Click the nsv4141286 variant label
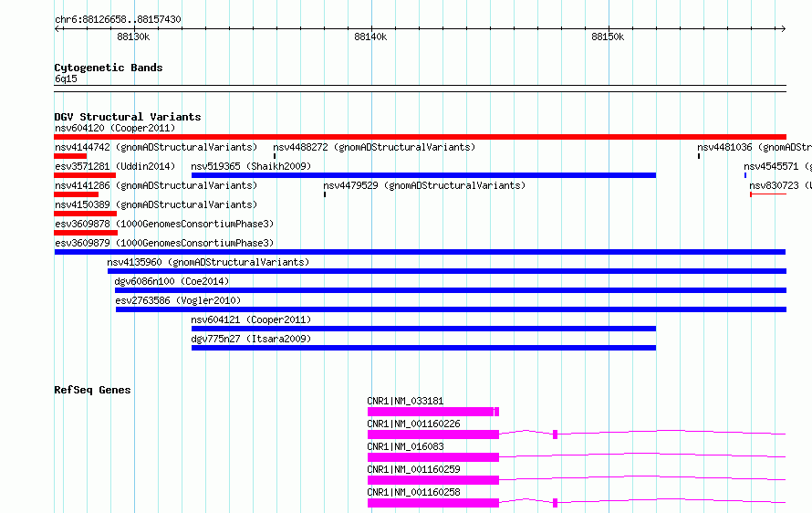 156,185
